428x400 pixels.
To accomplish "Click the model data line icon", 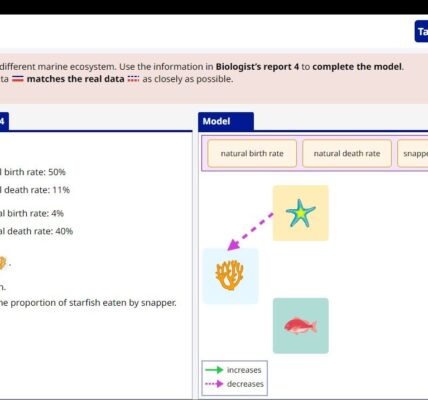I will (18, 79).
